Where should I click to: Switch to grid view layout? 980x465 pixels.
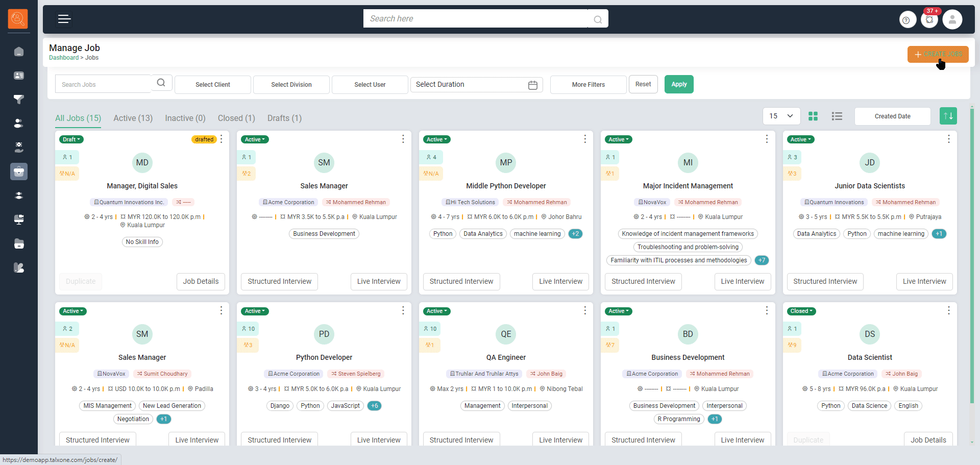[x=813, y=116]
